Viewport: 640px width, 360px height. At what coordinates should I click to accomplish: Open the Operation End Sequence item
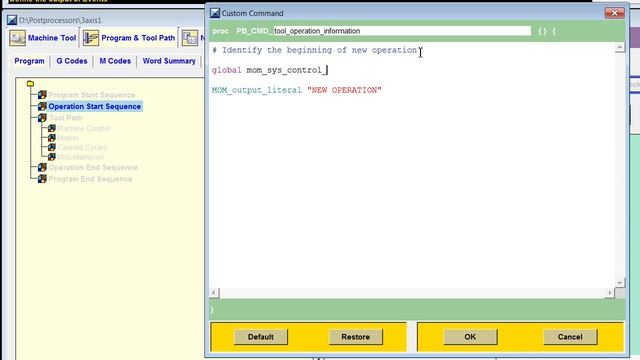click(93, 167)
